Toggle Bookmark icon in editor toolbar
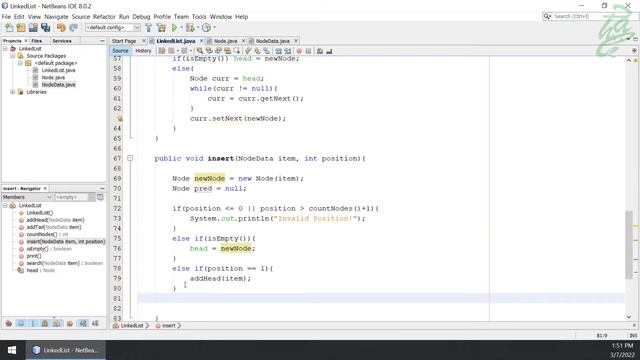The height and width of the screenshot is (360, 640). [267, 51]
